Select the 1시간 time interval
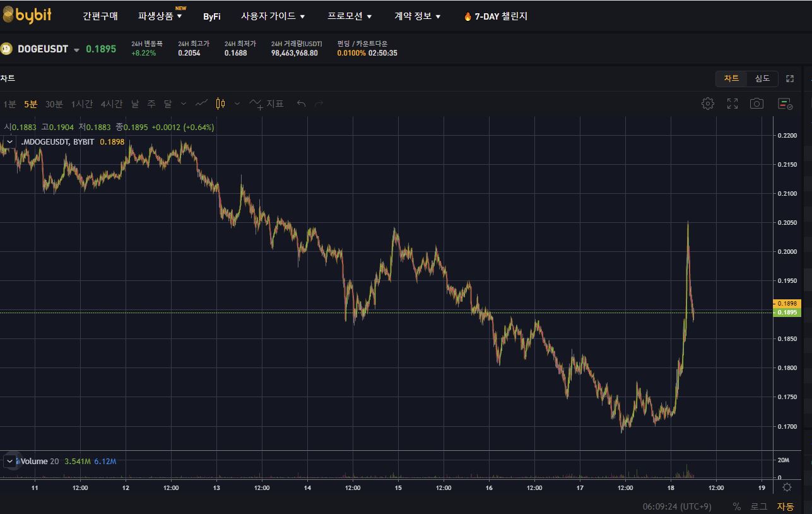 coord(81,104)
